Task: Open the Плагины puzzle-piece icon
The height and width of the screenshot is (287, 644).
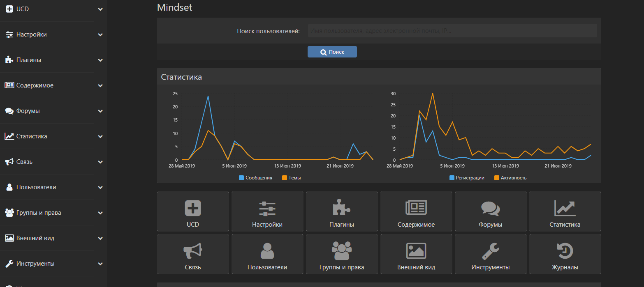Action: 341,207
